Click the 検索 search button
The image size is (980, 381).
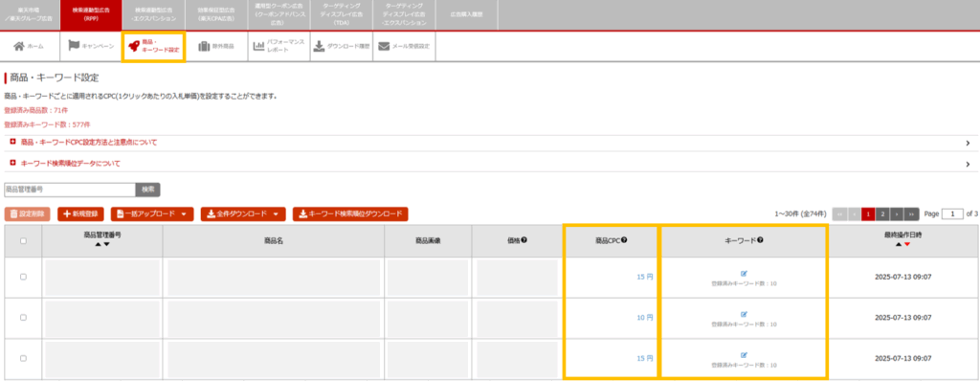pos(147,189)
